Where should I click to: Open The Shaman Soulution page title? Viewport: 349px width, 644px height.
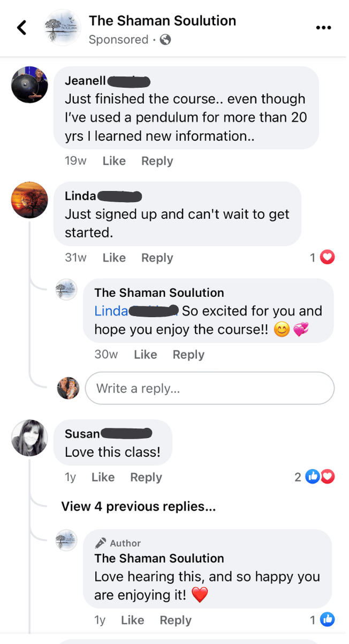[x=162, y=21]
